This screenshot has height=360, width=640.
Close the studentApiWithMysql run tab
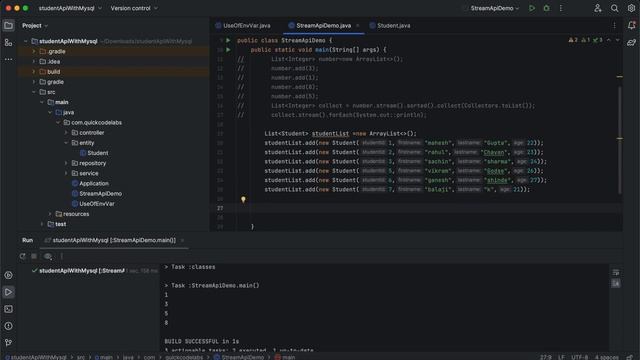pyautogui.click(x=182, y=240)
